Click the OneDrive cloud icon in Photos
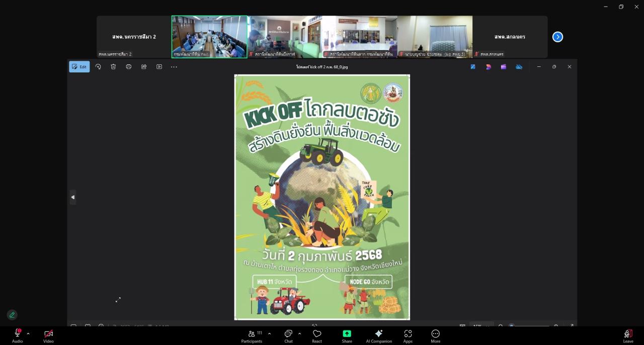This screenshot has height=345, width=644. click(519, 66)
